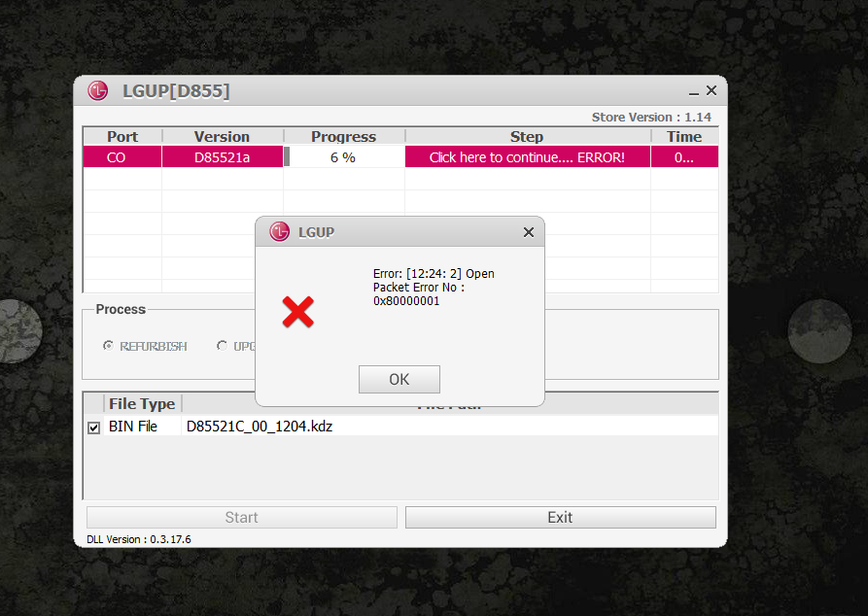The image size is (868, 616).
Task: Click the 6 % progress bar
Action: pos(344,157)
